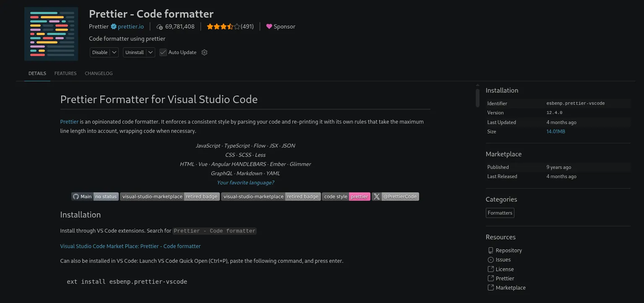The height and width of the screenshot is (303, 644).
Task: Click the second visual-studio-marketplace retired badge
Action: [271, 197]
